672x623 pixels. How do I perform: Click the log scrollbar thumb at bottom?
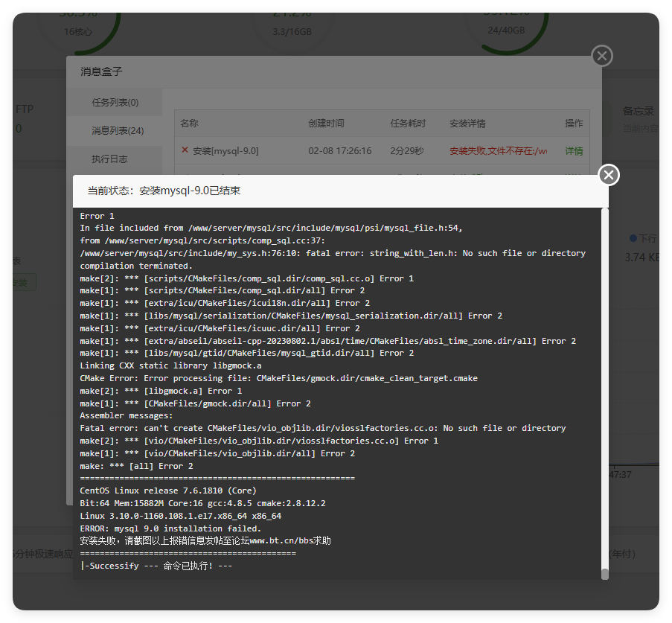[x=605, y=574]
